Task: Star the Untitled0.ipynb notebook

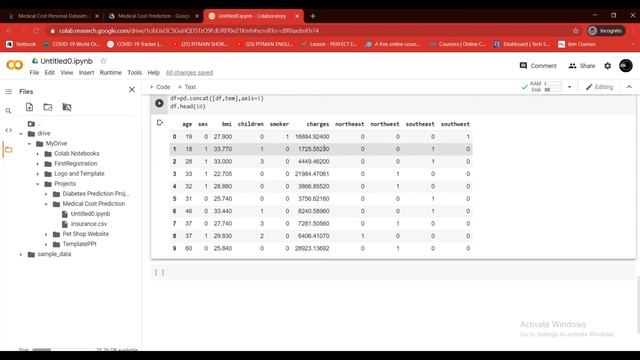Action: coord(103,61)
